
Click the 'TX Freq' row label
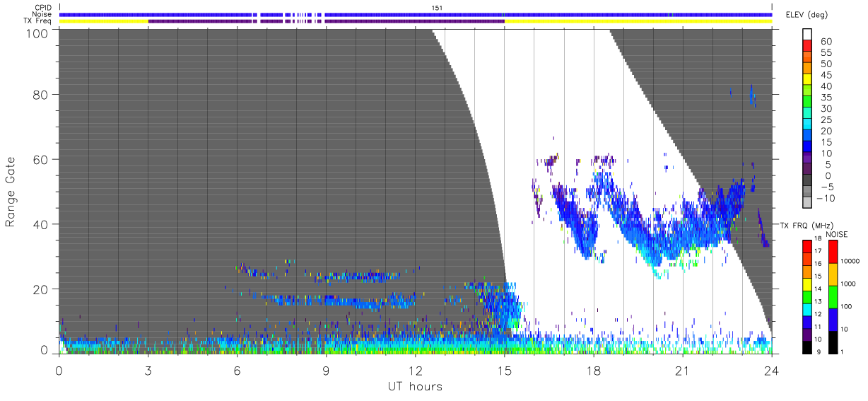(37, 21)
